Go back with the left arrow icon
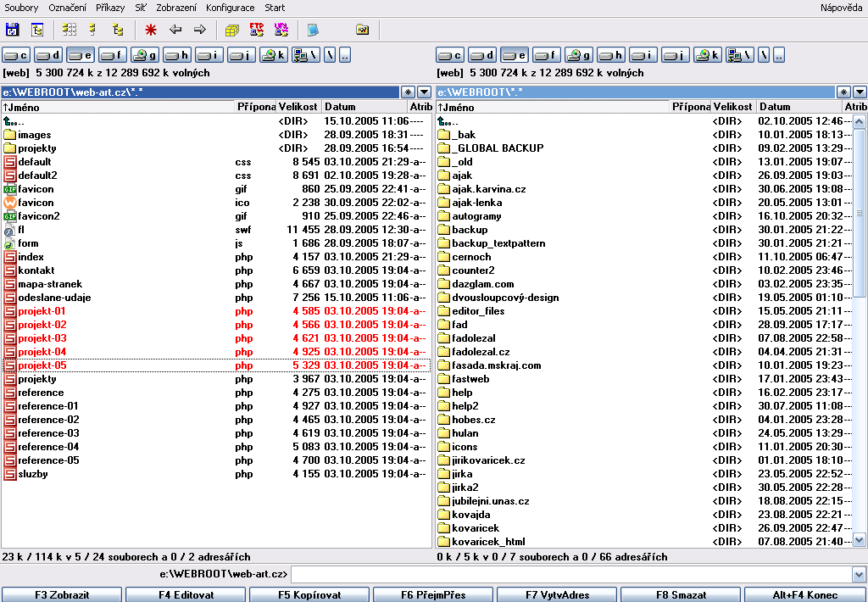The width and height of the screenshot is (868, 602). [x=175, y=31]
